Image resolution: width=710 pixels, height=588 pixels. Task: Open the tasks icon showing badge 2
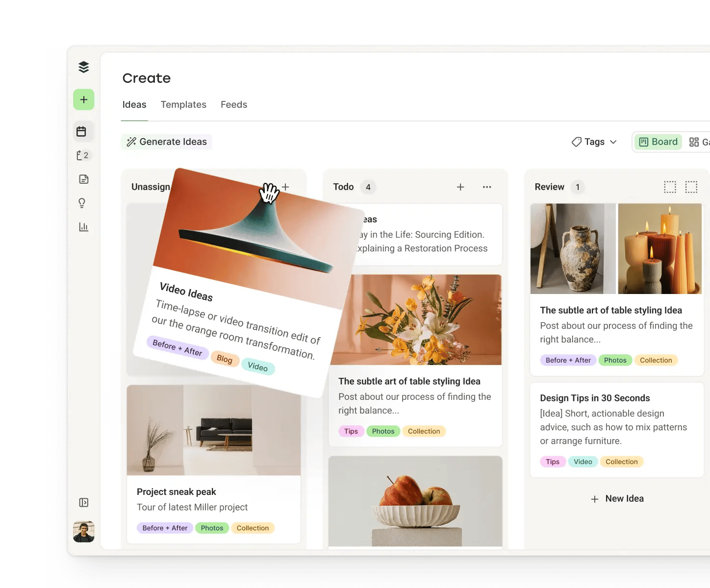83,155
